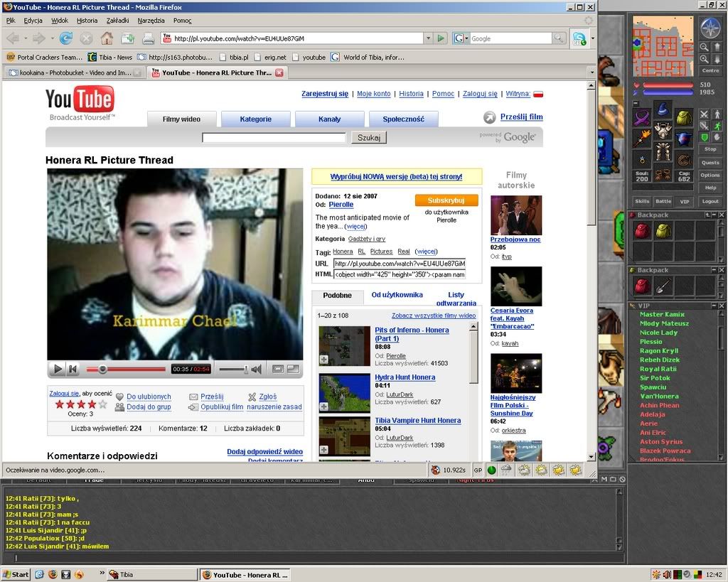The height and width of the screenshot is (582, 728).
Task: Expand the tags list with więcej
Action: [427, 252]
